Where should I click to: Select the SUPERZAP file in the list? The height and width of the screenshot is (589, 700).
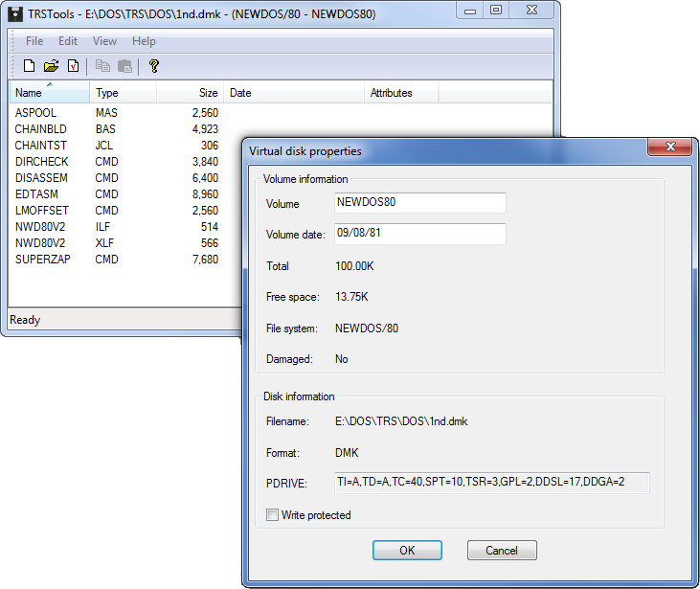pos(39,260)
